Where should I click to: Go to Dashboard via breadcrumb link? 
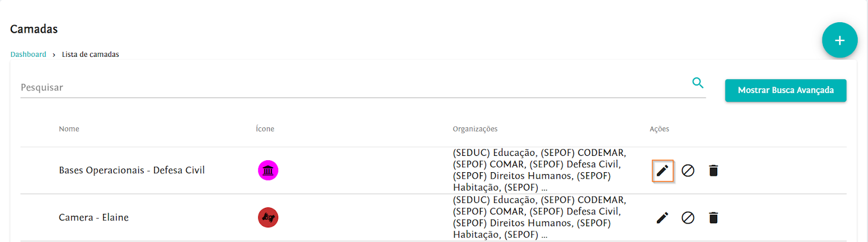pos(28,55)
